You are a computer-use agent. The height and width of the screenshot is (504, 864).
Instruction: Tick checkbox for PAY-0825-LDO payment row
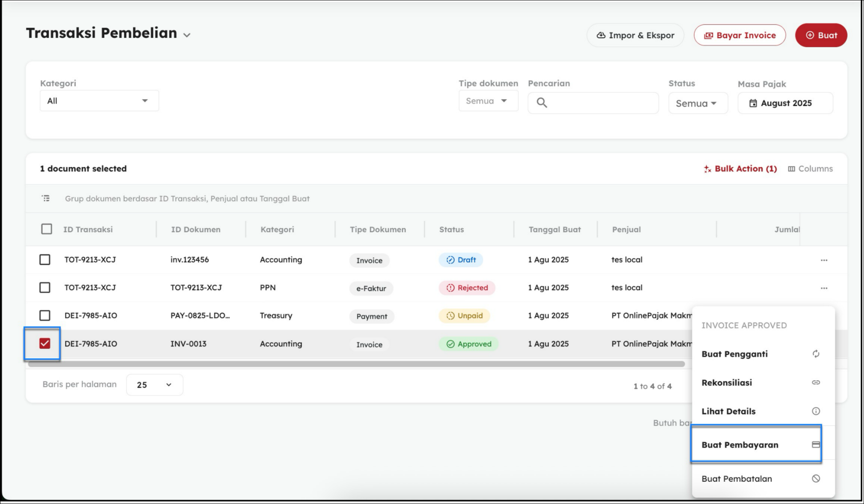pos(45,315)
